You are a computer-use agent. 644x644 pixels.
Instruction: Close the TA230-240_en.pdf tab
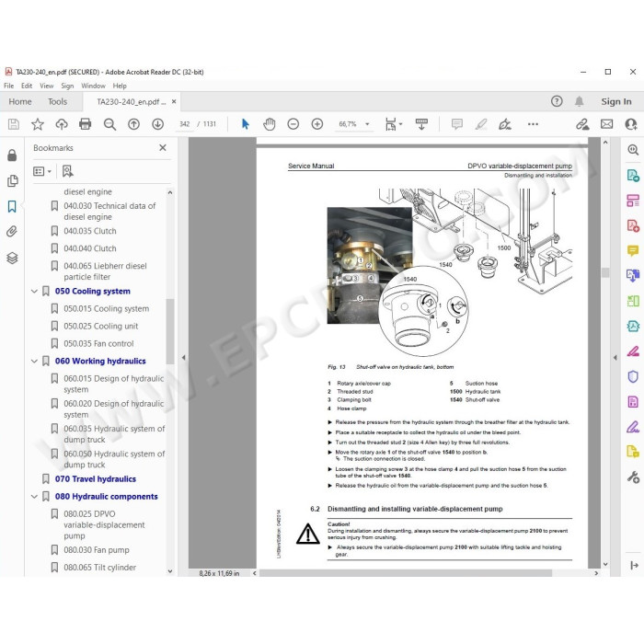[174, 101]
